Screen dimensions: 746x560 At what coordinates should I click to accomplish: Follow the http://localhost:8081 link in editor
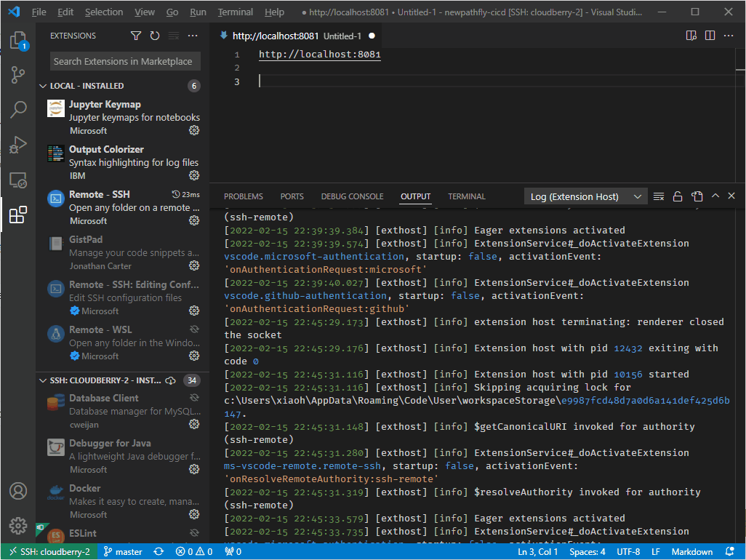[x=320, y=55]
